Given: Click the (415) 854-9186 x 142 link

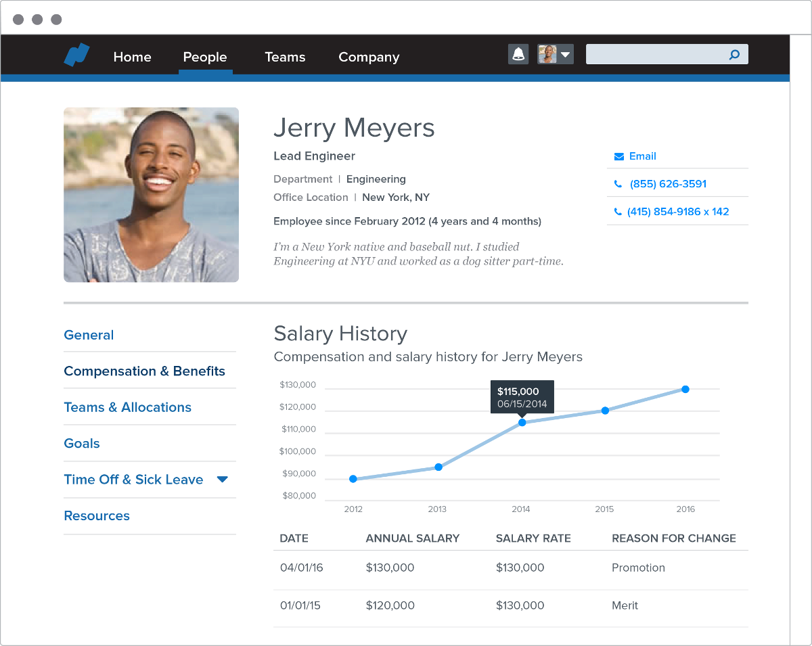Looking at the screenshot, I should pyautogui.click(x=678, y=212).
